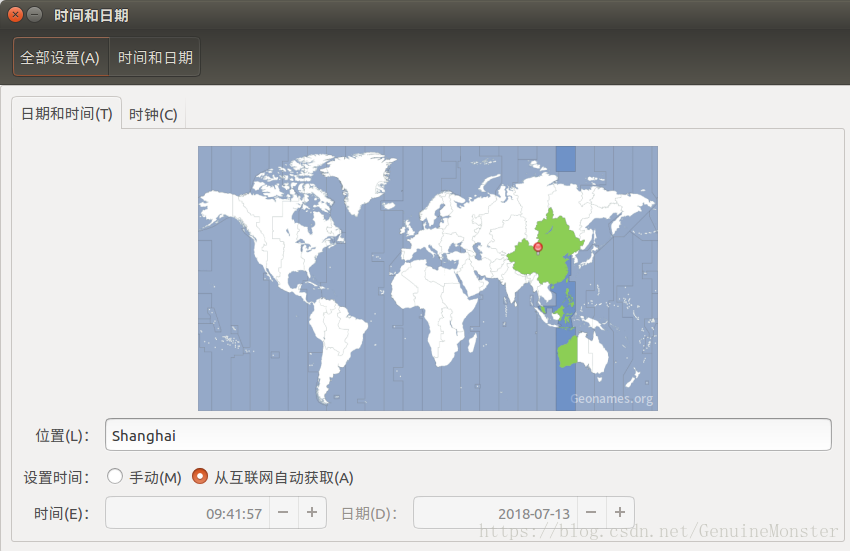
Task: Click the 时间(E): label
Action: (61, 514)
